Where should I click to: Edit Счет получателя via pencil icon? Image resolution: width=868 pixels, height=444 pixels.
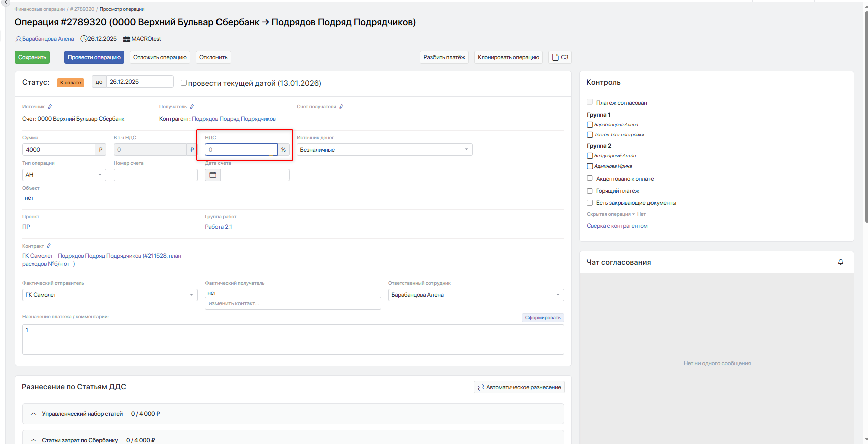pos(341,107)
